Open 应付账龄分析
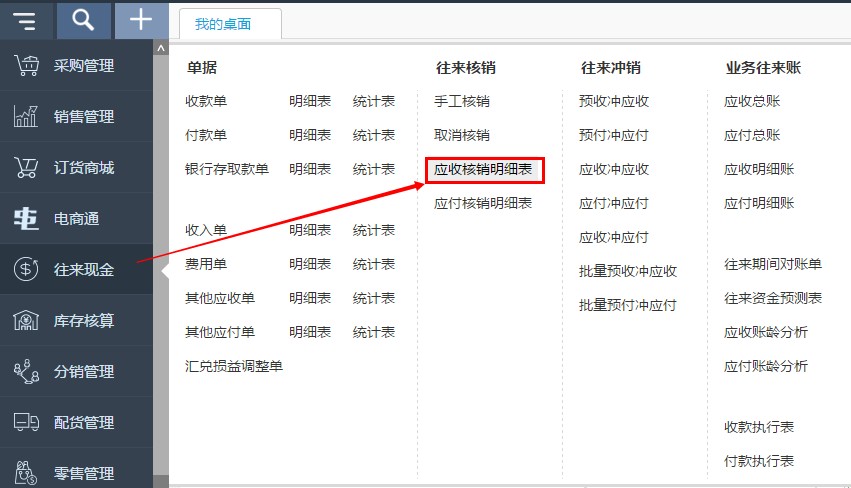 point(766,366)
